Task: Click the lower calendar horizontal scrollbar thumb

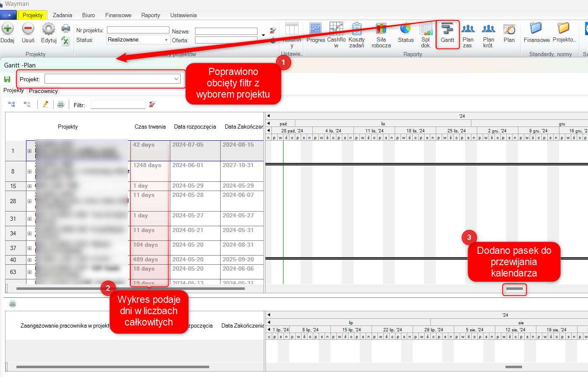Action: (x=514, y=367)
